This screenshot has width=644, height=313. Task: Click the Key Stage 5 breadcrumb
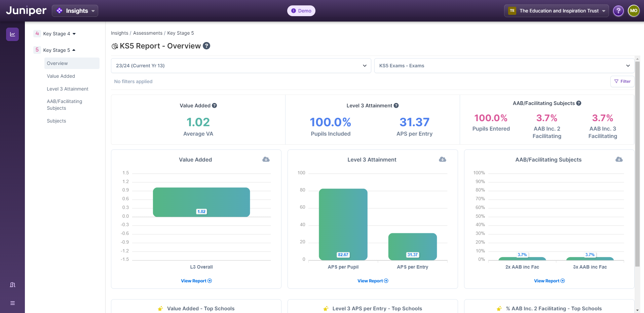pos(181,33)
